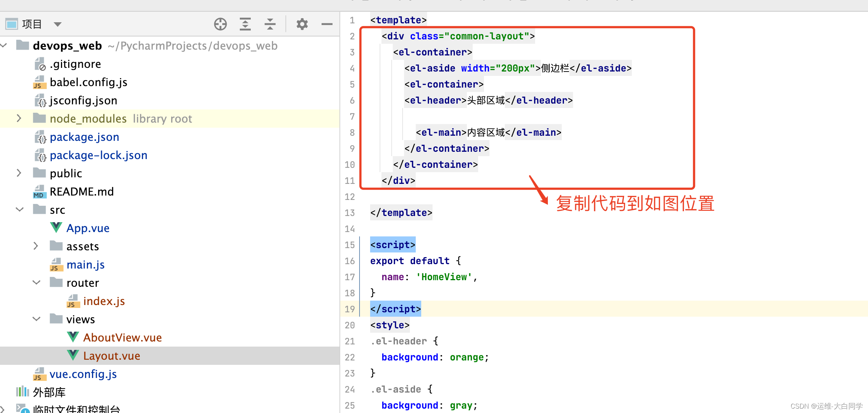Screen dimensions: 868x413
Task: Collapse the router folder chevron
Action: (x=37, y=283)
